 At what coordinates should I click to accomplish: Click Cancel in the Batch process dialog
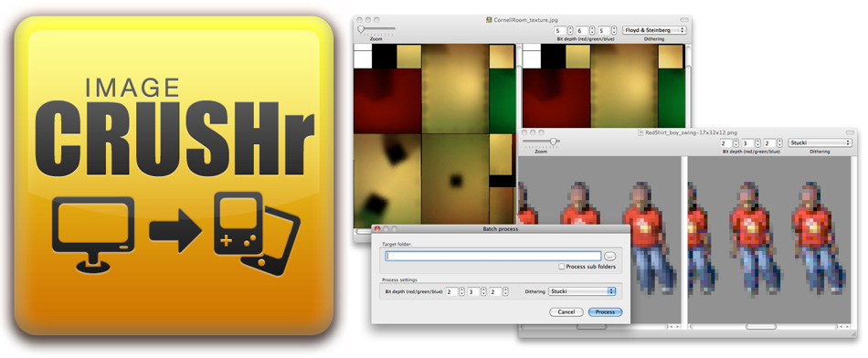click(566, 312)
